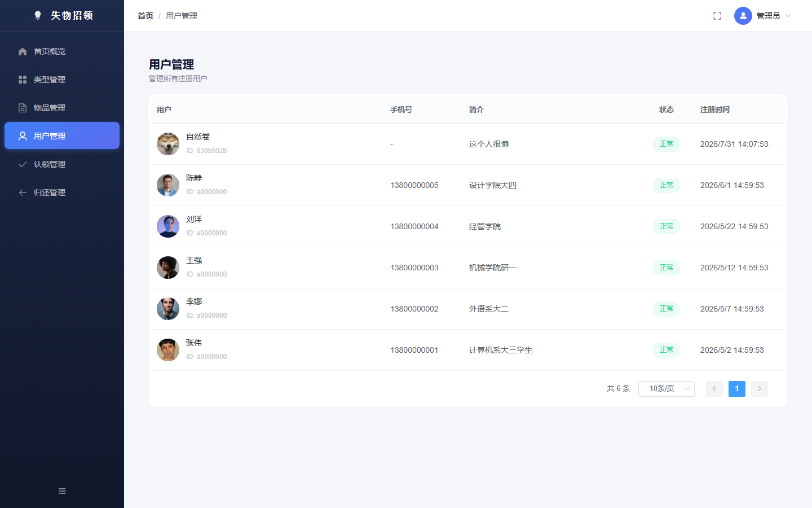This screenshot has height=508, width=812.
Task: Open 认领管理 menu item
Action: [x=62, y=164]
